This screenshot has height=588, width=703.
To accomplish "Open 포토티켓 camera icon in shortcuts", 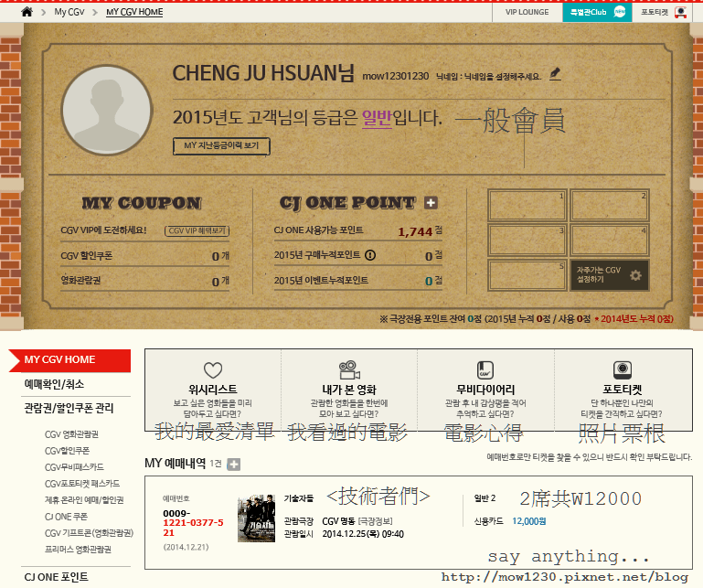I will pyautogui.click(x=623, y=370).
